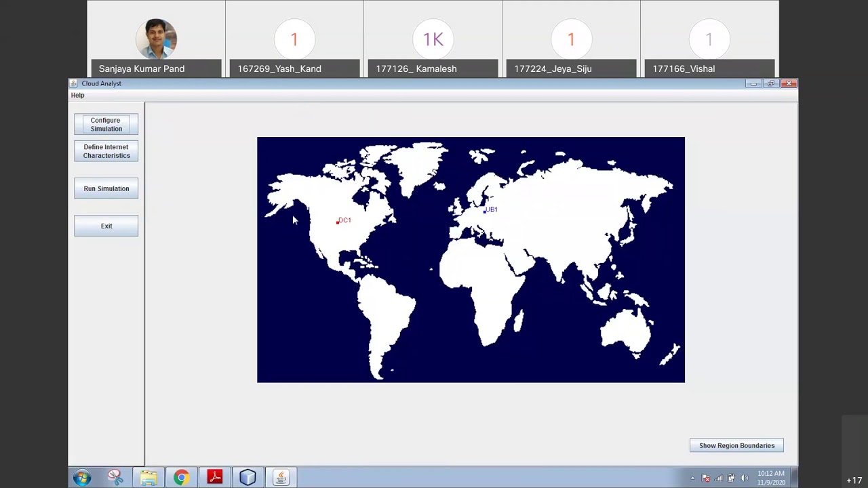Select participant Sanjaya Kumar Pand tile

pos(156,39)
